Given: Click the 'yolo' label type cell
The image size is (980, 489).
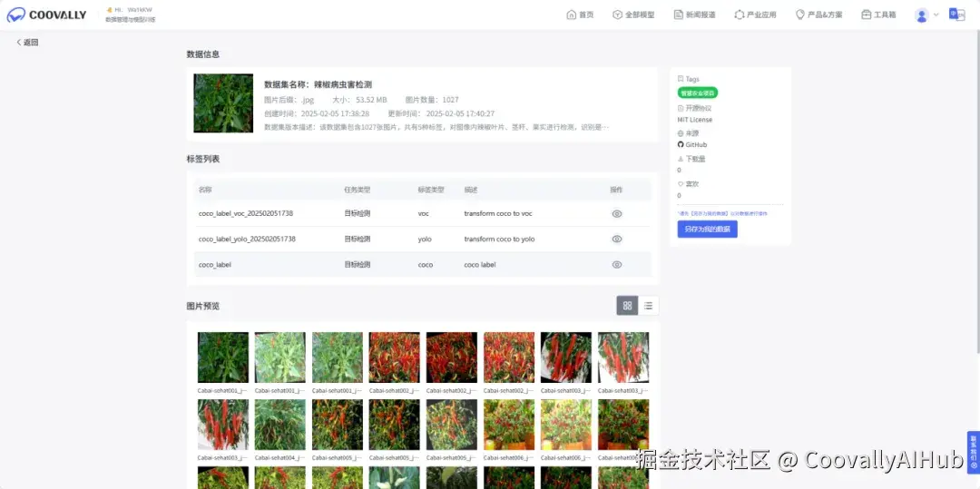Looking at the screenshot, I should tap(425, 240).
